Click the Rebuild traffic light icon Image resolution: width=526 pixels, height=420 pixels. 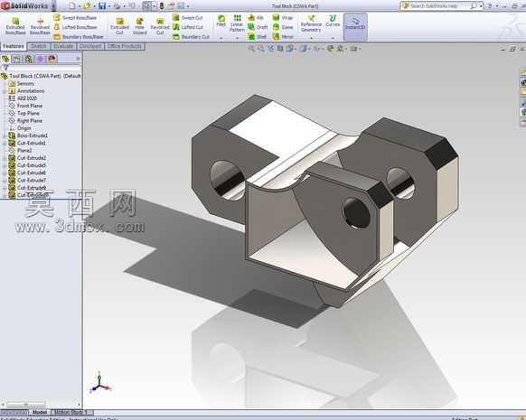(162, 5)
